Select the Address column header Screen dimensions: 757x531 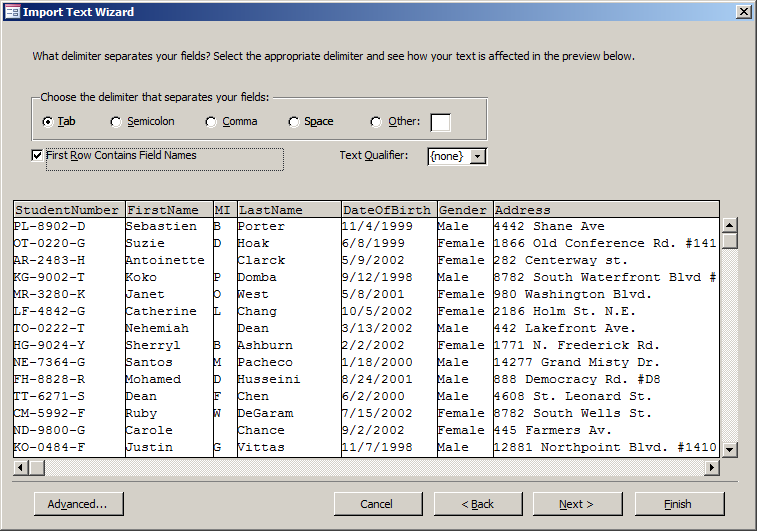[606, 210]
